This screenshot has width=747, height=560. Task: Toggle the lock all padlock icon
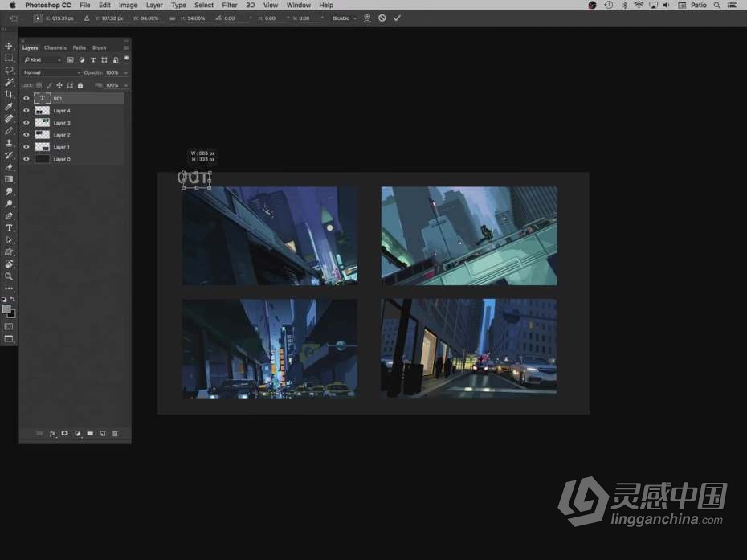[80, 85]
